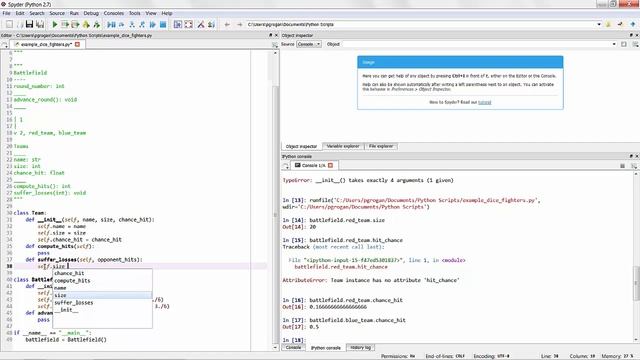Screen dimensions: 640x360
Task: Browse editor tabs dropdown
Action: pyautogui.click(x=4, y=45)
